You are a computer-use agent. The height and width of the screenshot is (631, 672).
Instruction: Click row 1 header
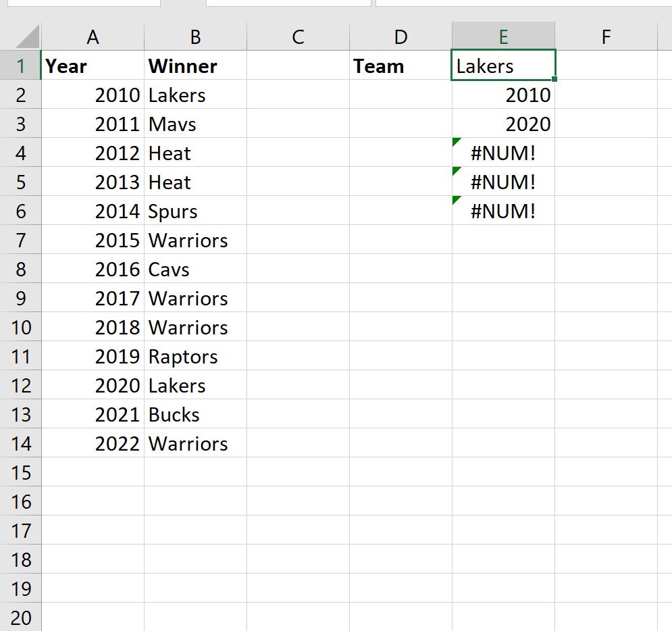20,66
